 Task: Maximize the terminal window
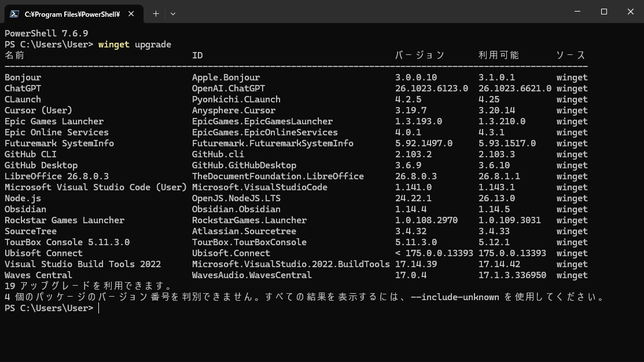point(603,12)
